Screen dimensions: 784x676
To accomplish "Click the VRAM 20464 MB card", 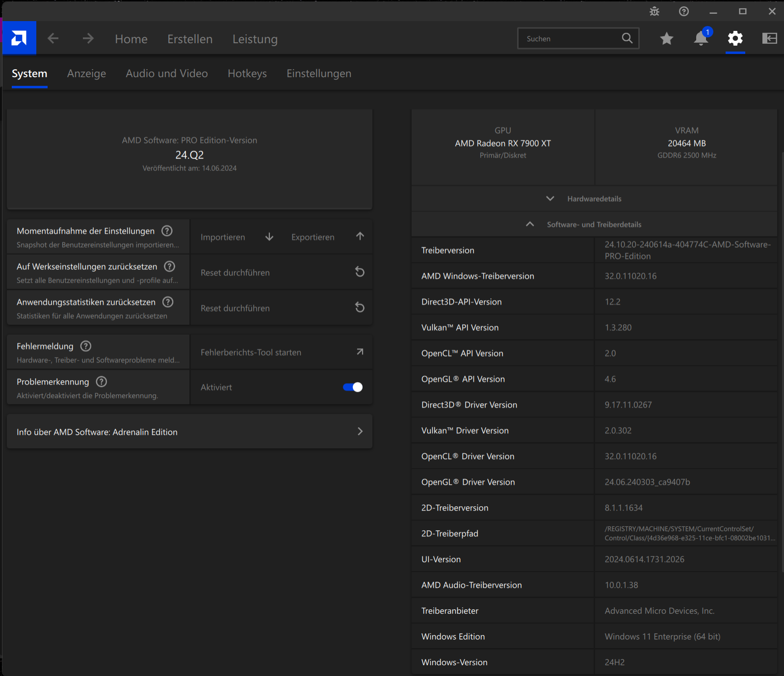I will [x=686, y=147].
